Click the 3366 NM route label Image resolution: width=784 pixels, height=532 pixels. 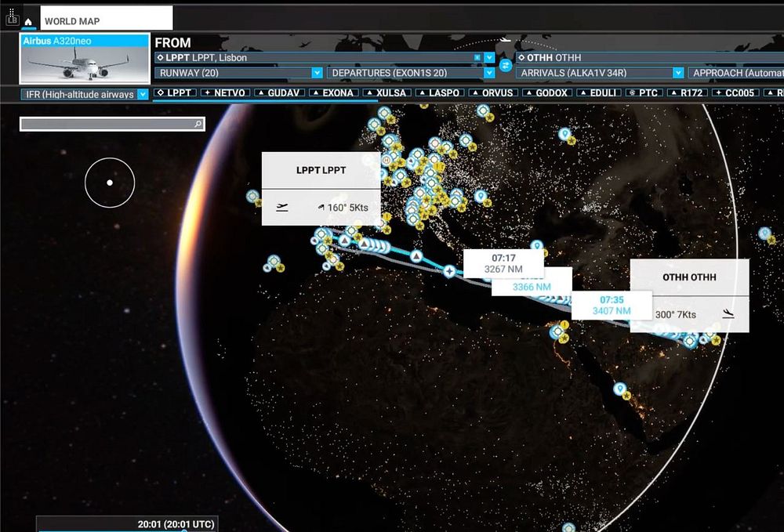532,287
